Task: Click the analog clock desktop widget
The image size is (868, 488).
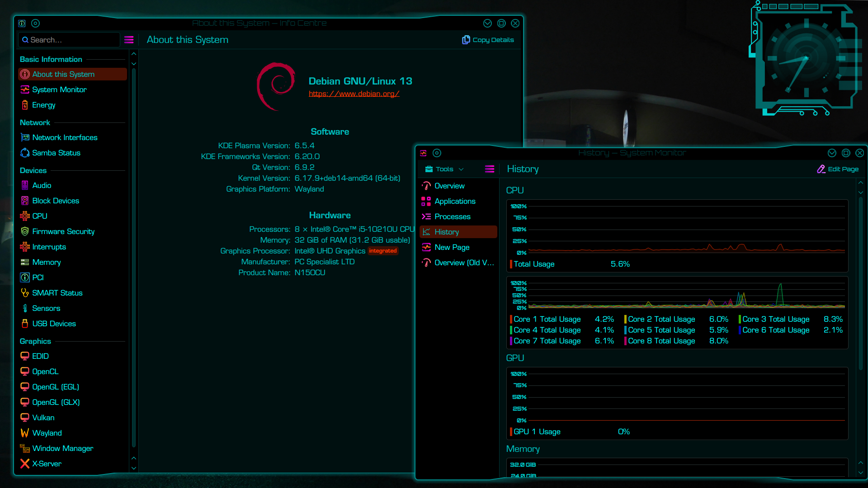Action: point(806,59)
